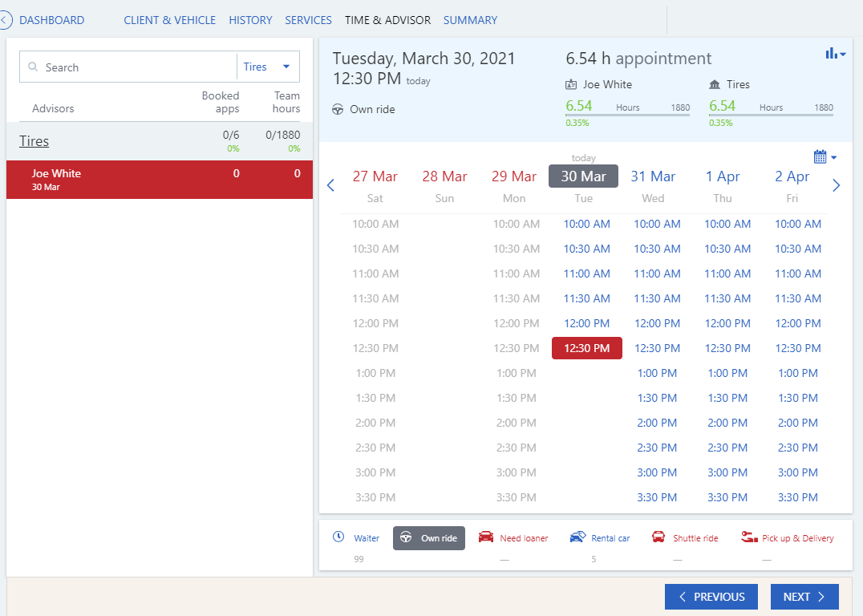
Task: Toggle the Own ride option
Action: point(429,538)
